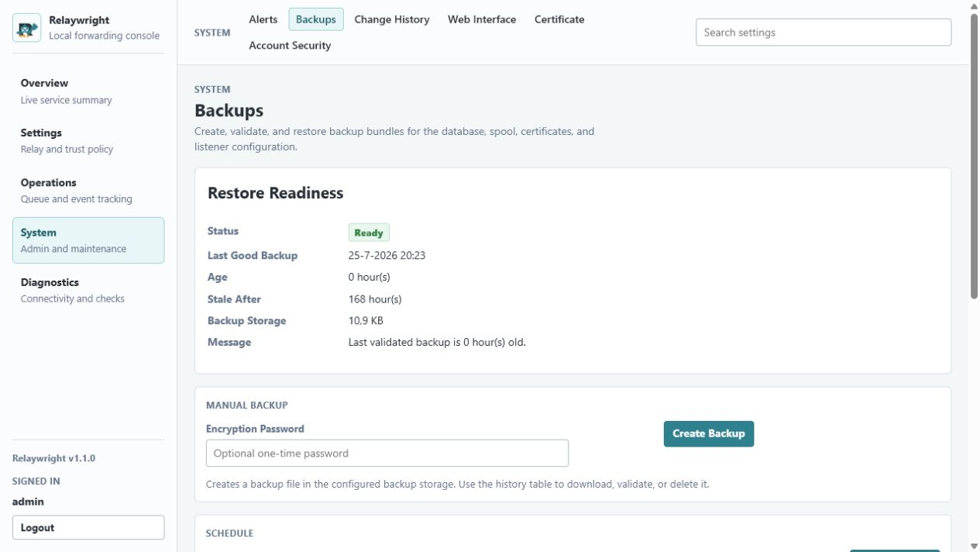Switch to the Alerts tab
The height and width of the screenshot is (552, 980).
[x=263, y=19]
